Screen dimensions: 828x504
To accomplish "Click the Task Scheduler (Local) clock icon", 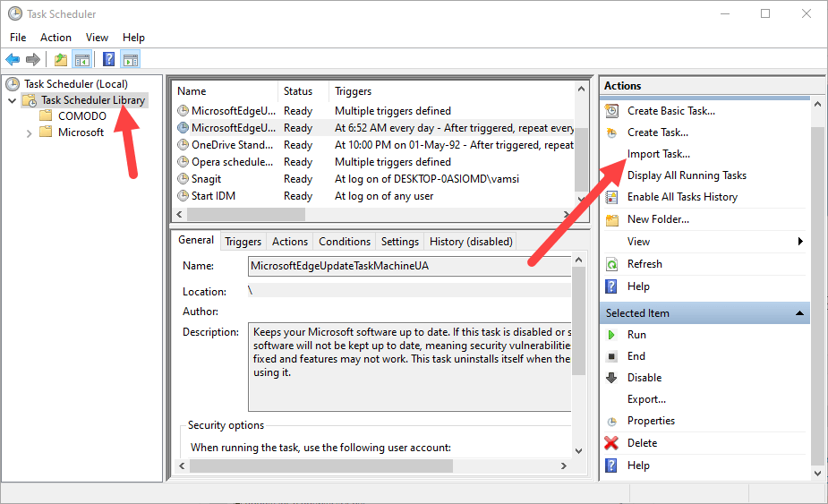I will [13, 84].
